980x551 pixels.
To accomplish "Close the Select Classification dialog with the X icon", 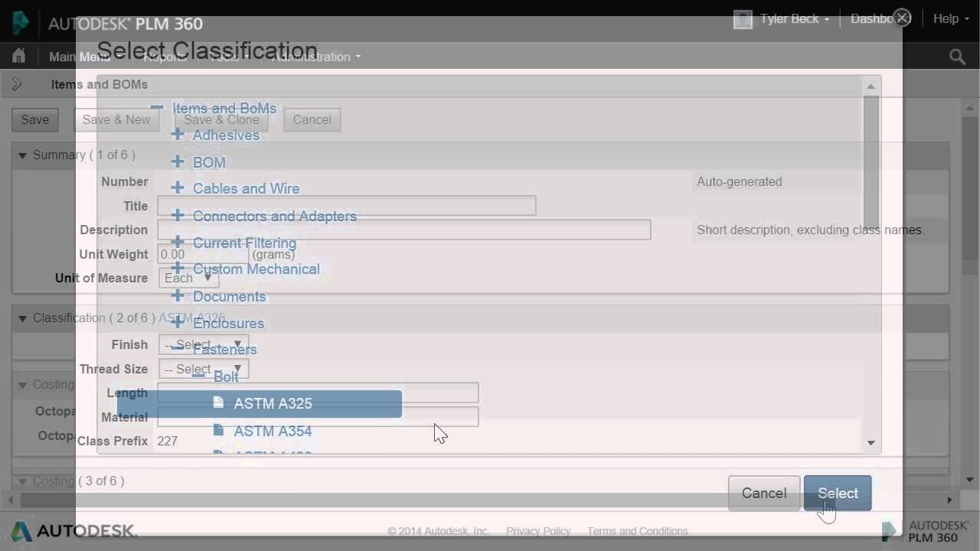I will 902,18.
